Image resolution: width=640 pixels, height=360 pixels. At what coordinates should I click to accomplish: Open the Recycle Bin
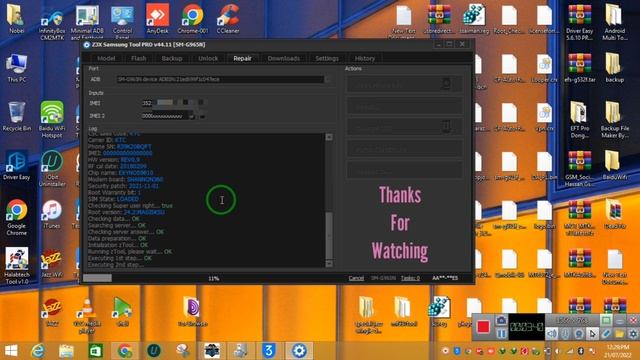coord(16,116)
